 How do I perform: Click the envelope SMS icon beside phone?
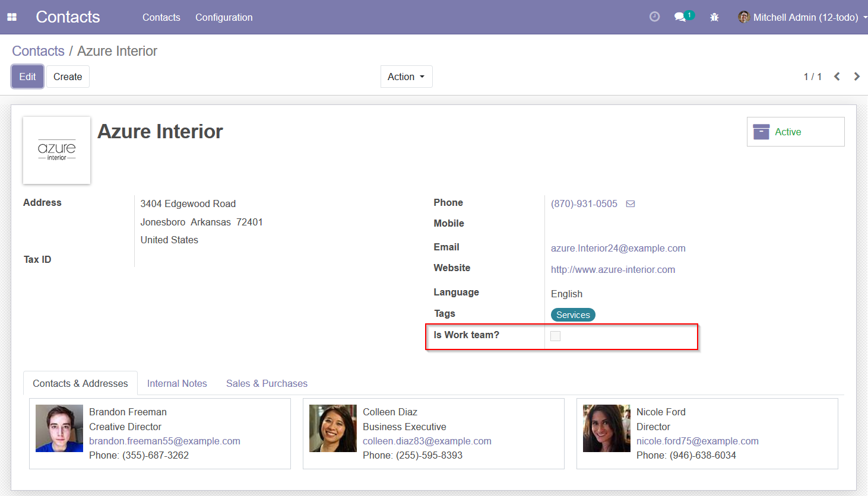tap(631, 204)
